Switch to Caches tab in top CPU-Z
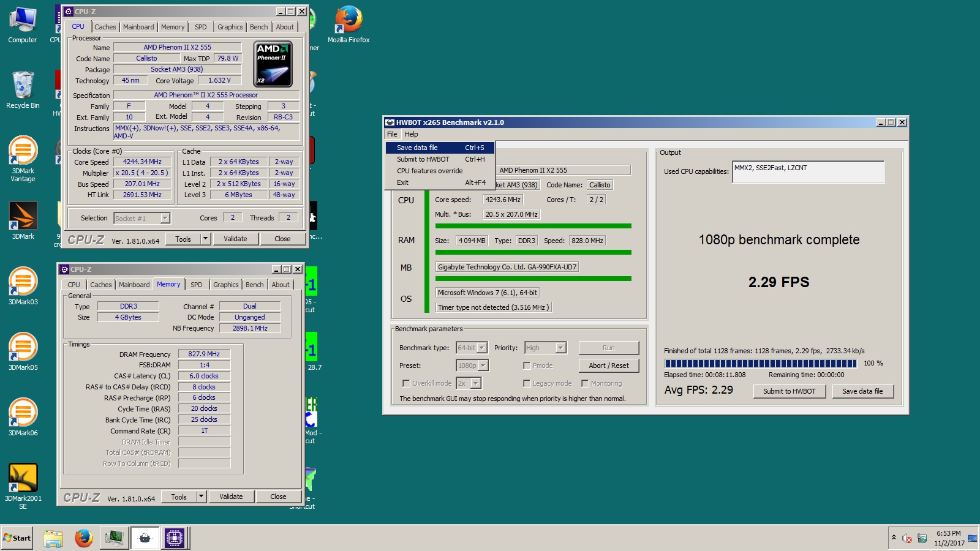The image size is (980, 551). (x=105, y=27)
